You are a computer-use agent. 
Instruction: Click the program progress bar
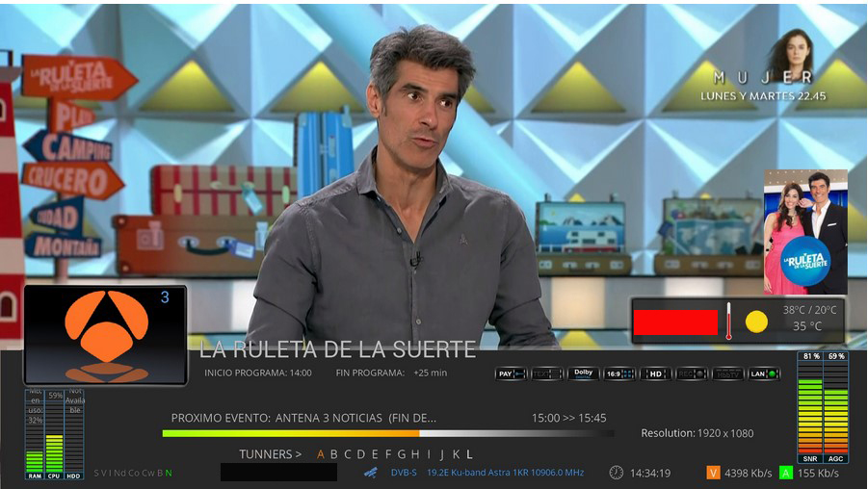[388, 434]
